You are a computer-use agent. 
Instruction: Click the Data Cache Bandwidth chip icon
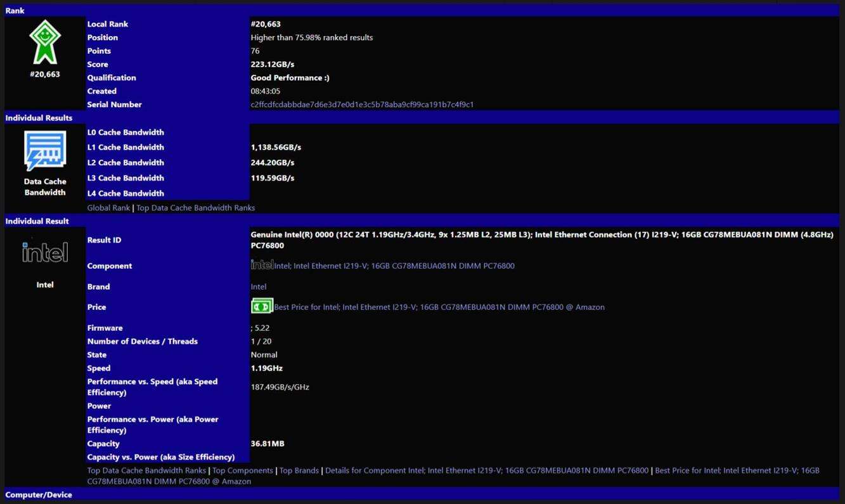45,151
